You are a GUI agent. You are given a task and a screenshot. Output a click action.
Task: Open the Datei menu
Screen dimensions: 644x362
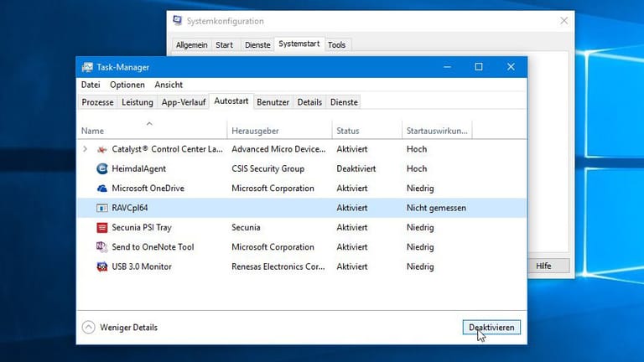(x=91, y=85)
